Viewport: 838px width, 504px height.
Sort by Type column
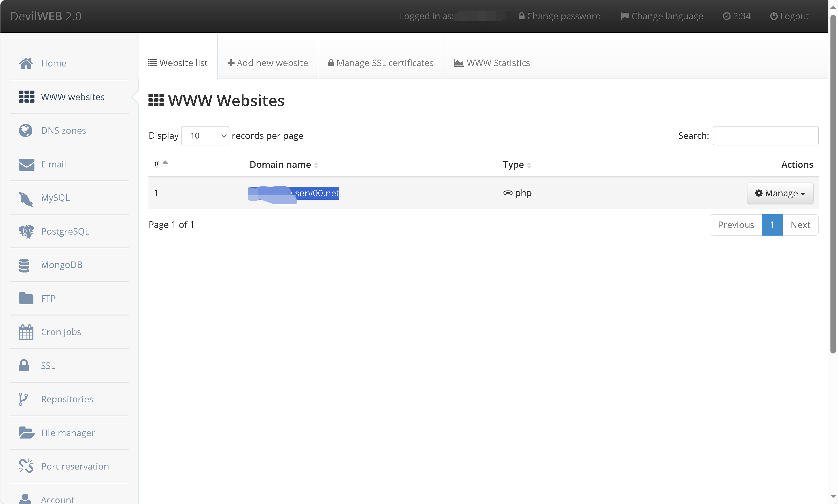coord(517,165)
